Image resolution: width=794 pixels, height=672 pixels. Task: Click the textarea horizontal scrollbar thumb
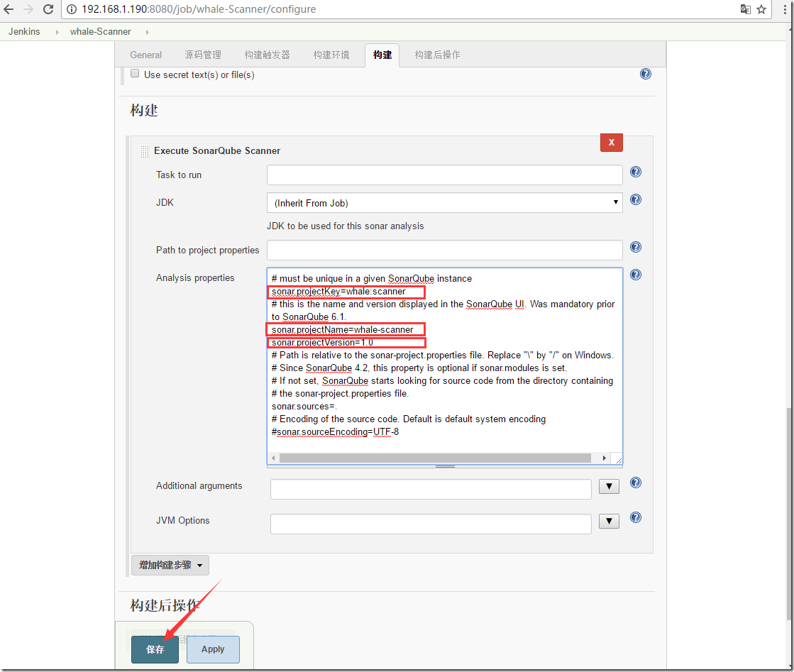(435, 458)
